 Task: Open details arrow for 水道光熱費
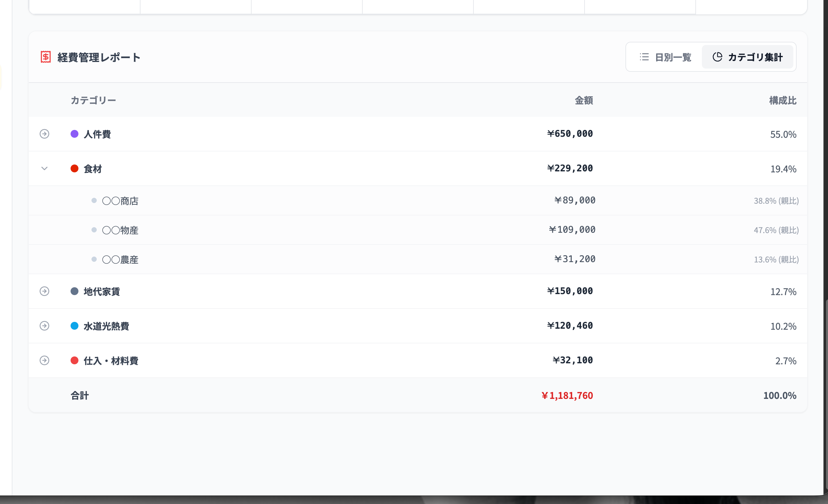click(x=44, y=326)
